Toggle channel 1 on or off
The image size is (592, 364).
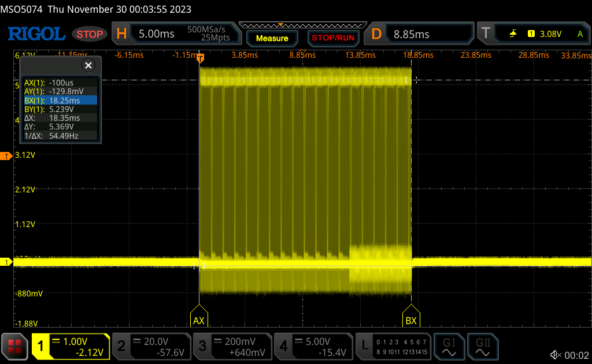pyautogui.click(x=71, y=347)
